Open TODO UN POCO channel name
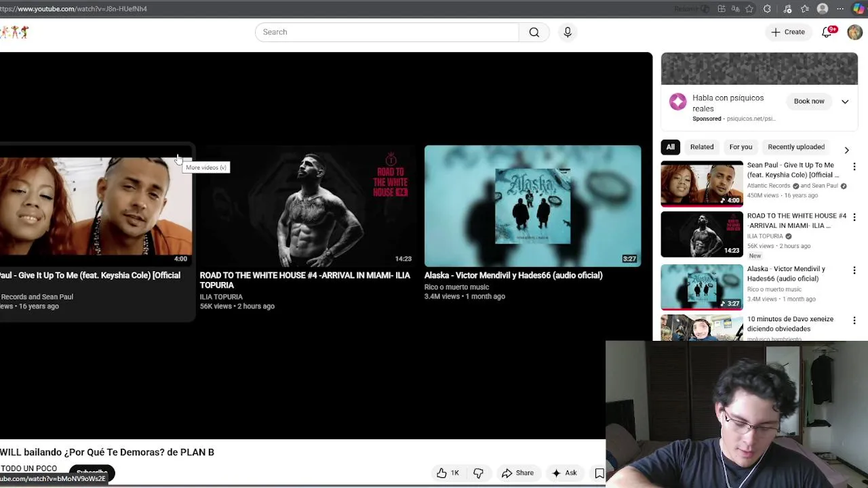This screenshot has width=868, height=488. [28, 468]
